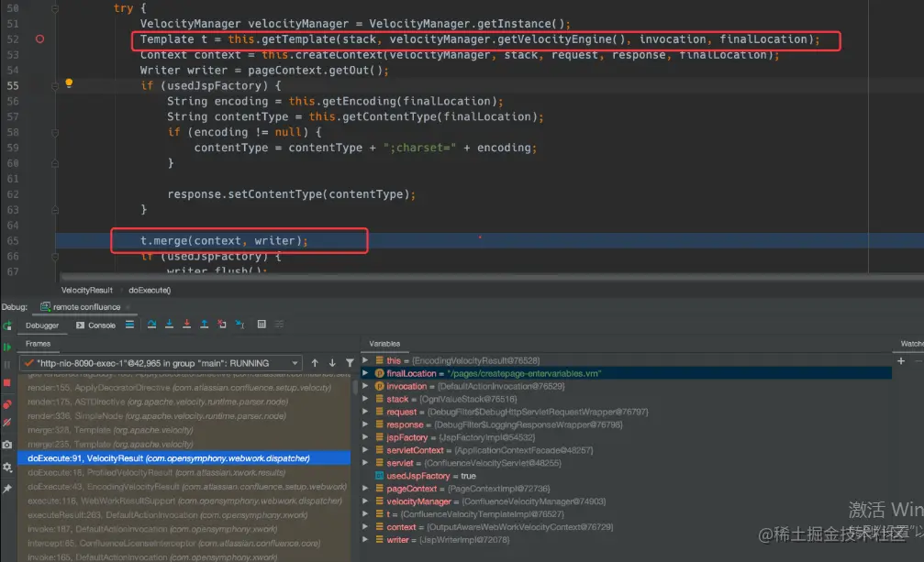
Task: Click the Step Over icon
Action: pyautogui.click(x=151, y=325)
